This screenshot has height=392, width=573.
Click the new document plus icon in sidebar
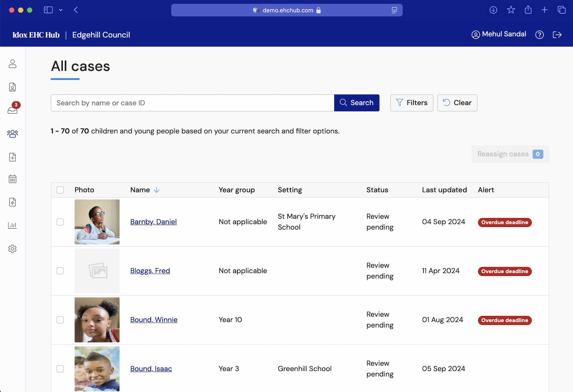tap(13, 157)
